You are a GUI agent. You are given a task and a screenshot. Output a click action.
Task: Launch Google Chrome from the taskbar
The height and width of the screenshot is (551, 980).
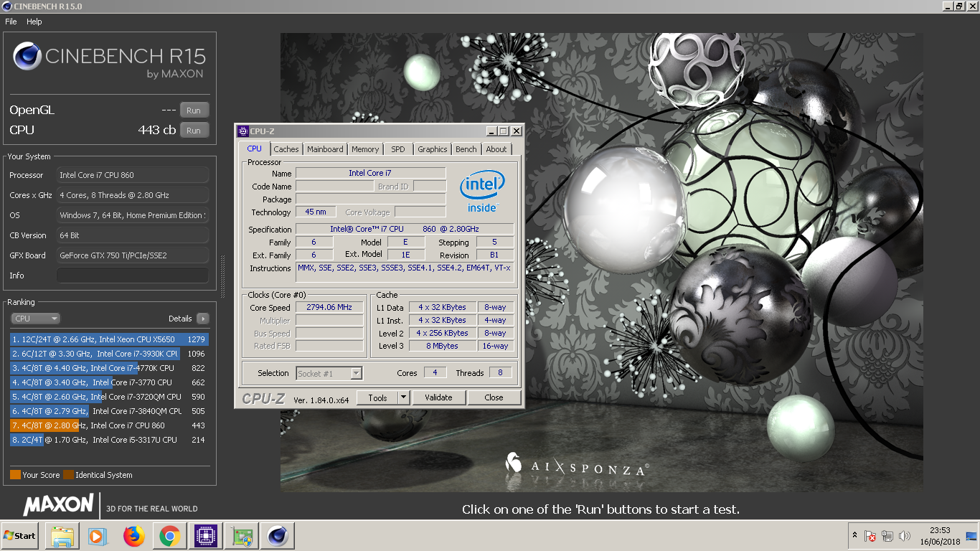pos(169,536)
